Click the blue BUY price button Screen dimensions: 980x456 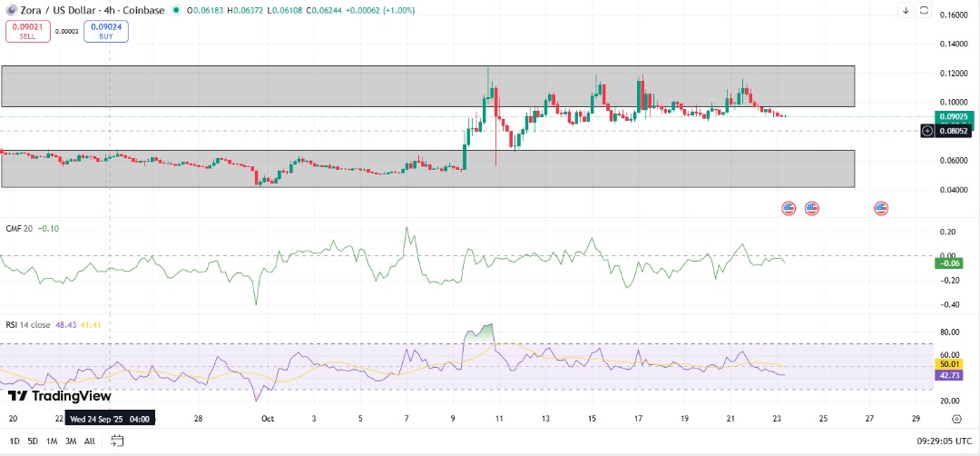(105, 32)
